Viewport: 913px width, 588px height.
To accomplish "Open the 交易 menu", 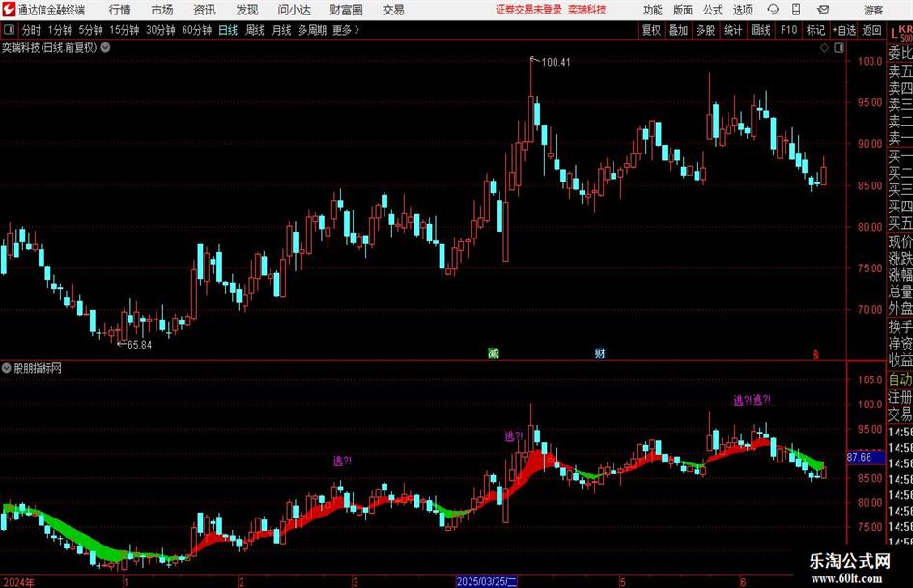I will coord(393,10).
